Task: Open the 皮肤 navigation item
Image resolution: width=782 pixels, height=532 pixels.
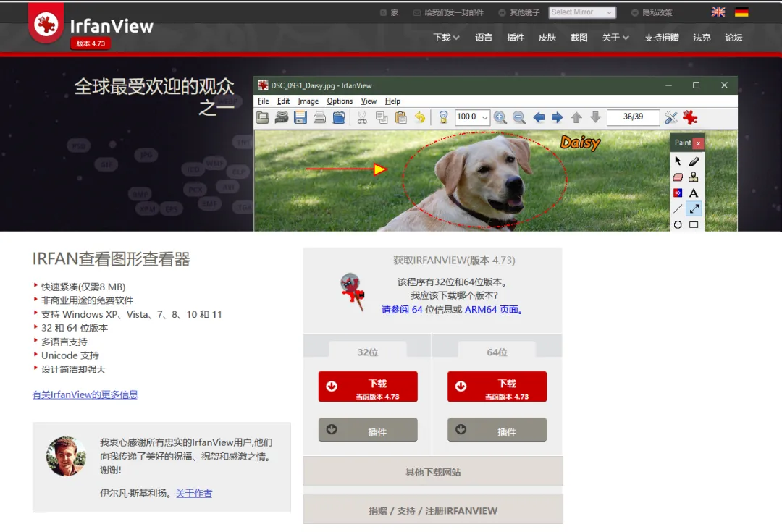Action: pos(547,38)
